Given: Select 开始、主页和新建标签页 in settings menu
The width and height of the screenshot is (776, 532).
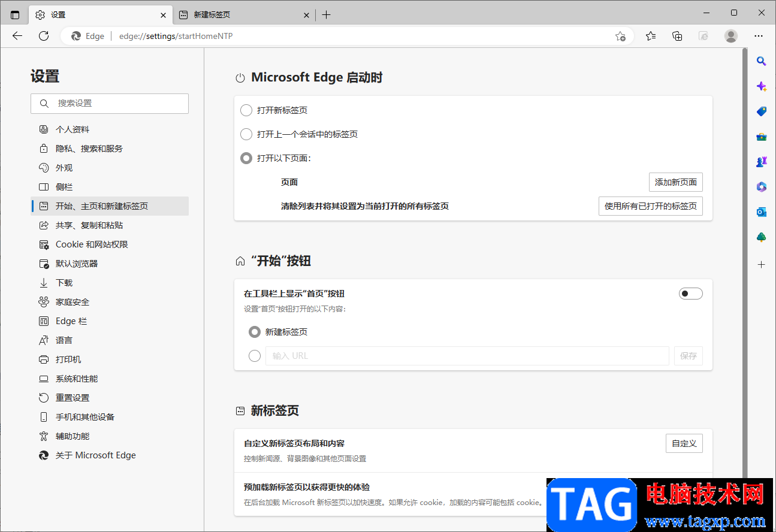Looking at the screenshot, I should [x=110, y=206].
